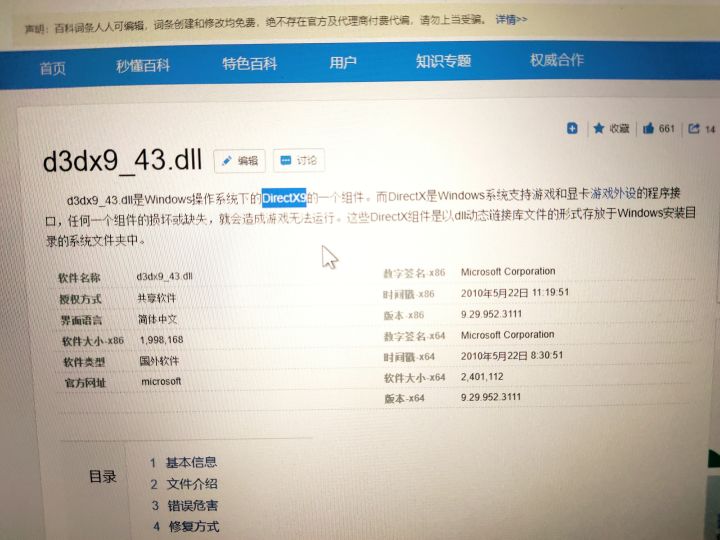Open the 秒懂百科 navigation tab
Image resolution: width=720 pixels, height=540 pixels.
pos(143,66)
